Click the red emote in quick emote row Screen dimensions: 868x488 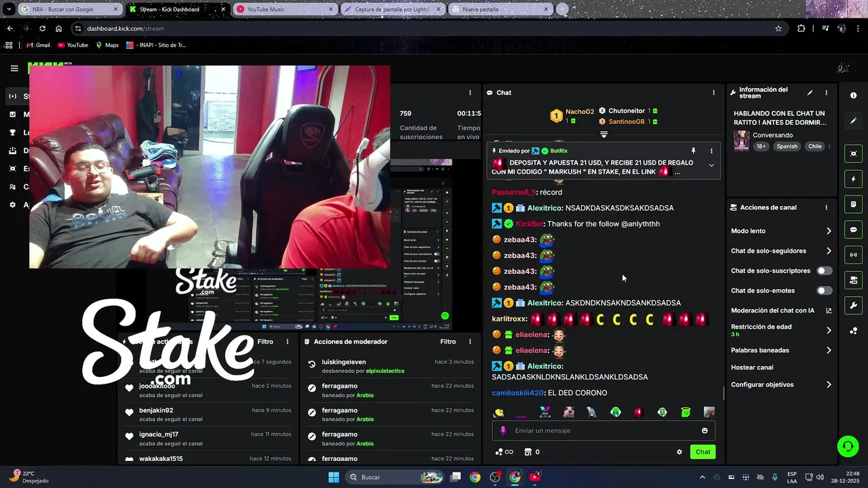pyautogui.click(x=638, y=412)
